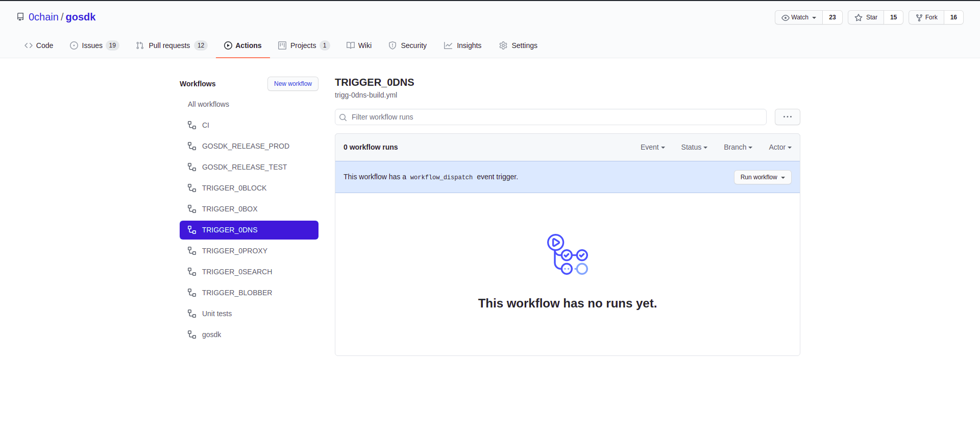980x428 pixels.
Task: Click the Settings gear icon
Action: (503, 45)
